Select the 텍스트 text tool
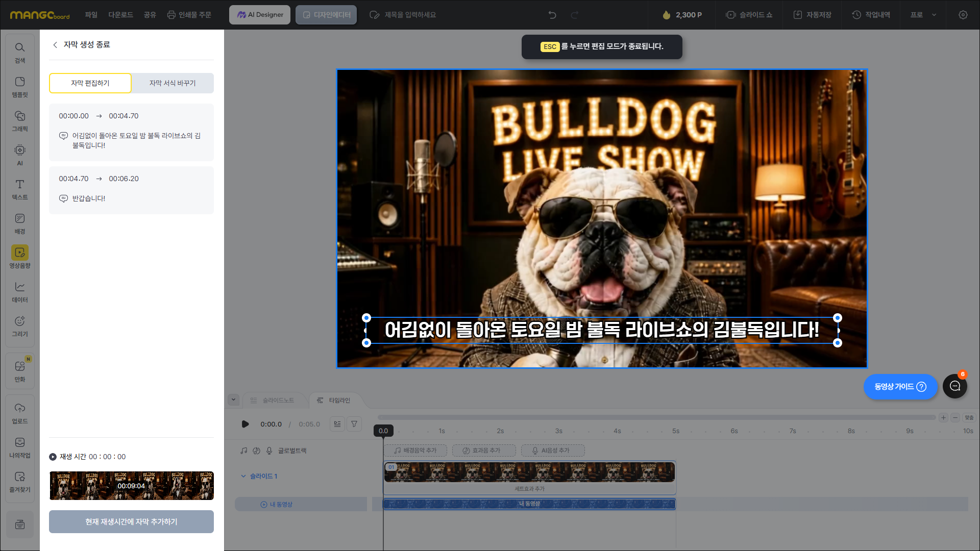The width and height of the screenshot is (980, 551). pyautogui.click(x=20, y=189)
